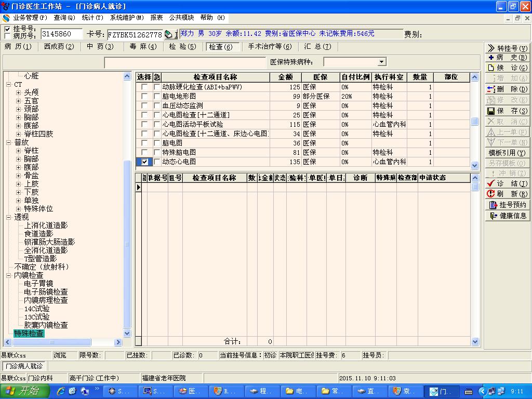Open 健康信息 health info icon
532x399 pixels.
494,216
